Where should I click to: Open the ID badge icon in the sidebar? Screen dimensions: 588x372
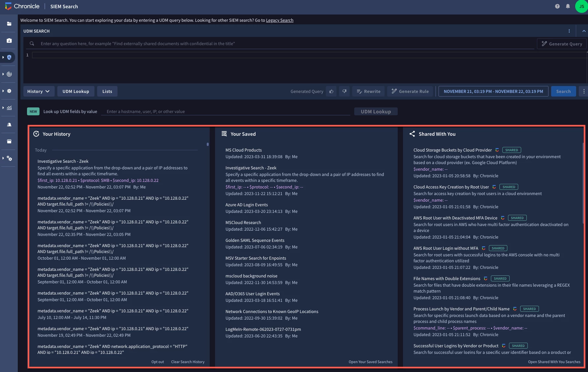[x=9, y=41]
